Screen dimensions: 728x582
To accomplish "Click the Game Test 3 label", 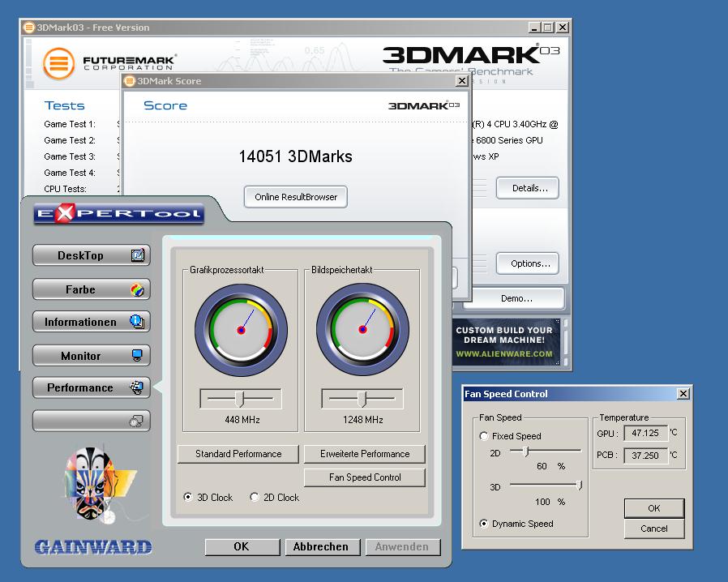I will [x=70, y=156].
